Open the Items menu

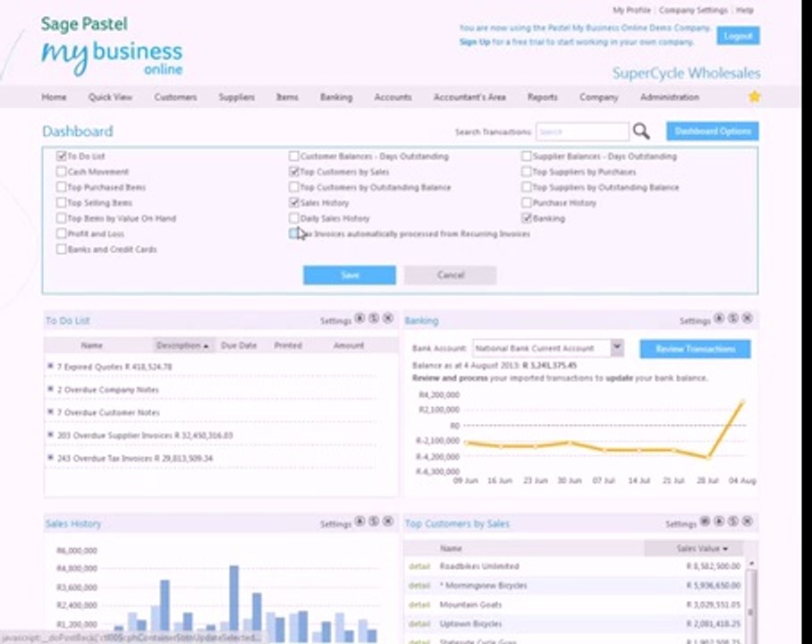(x=287, y=97)
